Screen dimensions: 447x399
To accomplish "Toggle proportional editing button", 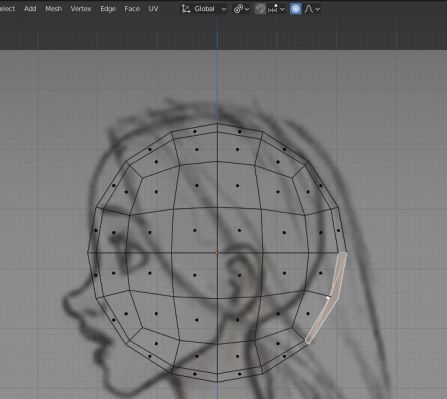I will [295, 9].
